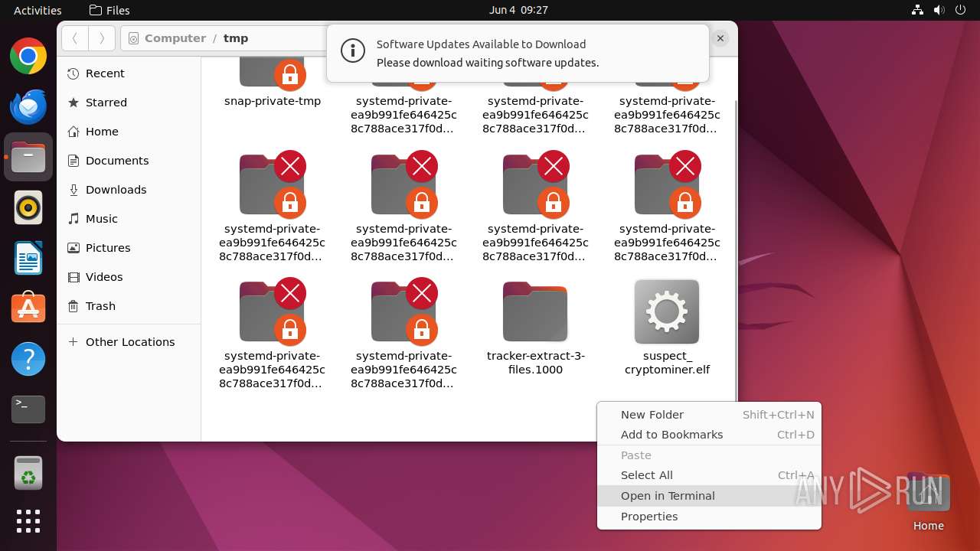
Task: Choose Add to Bookmarks in context menu
Action: tap(709, 435)
